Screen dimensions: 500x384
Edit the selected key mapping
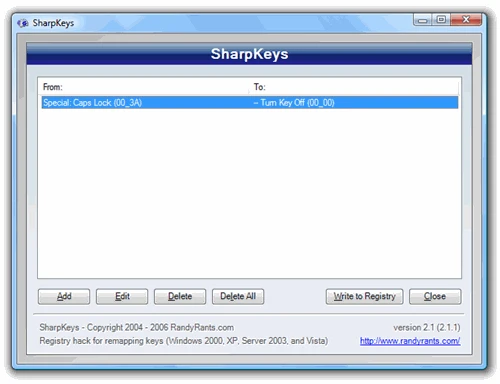(x=122, y=296)
